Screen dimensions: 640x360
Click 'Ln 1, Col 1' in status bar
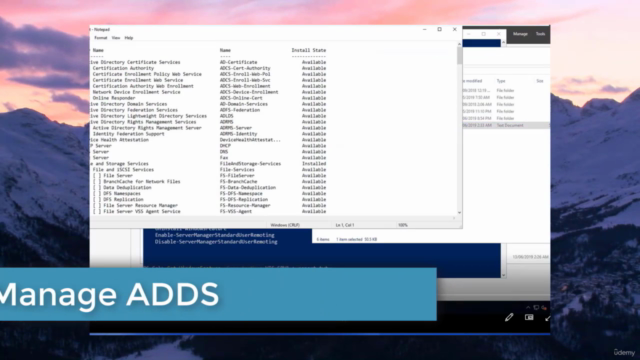[x=345, y=225]
